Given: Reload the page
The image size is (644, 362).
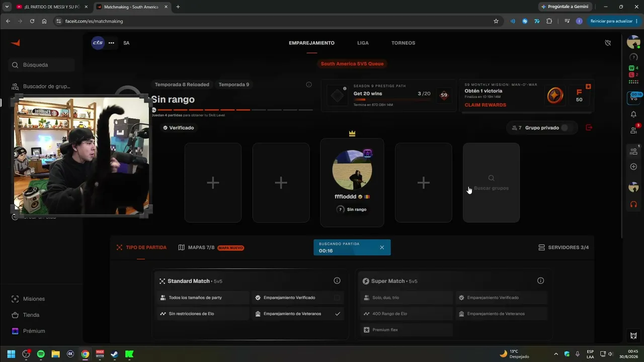Looking at the screenshot, I should tap(32, 21).
